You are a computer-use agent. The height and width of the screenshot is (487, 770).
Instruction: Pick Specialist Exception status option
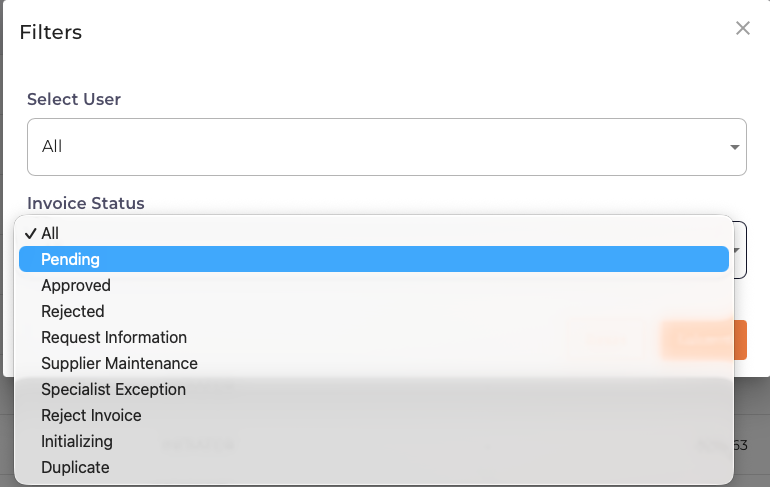(113, 389)
